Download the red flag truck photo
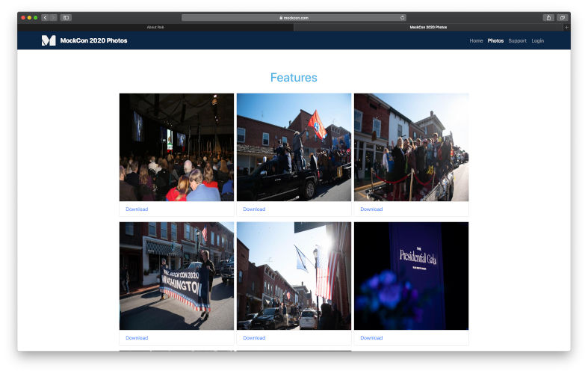Viewport: 588px width, 374px height. 254,209
